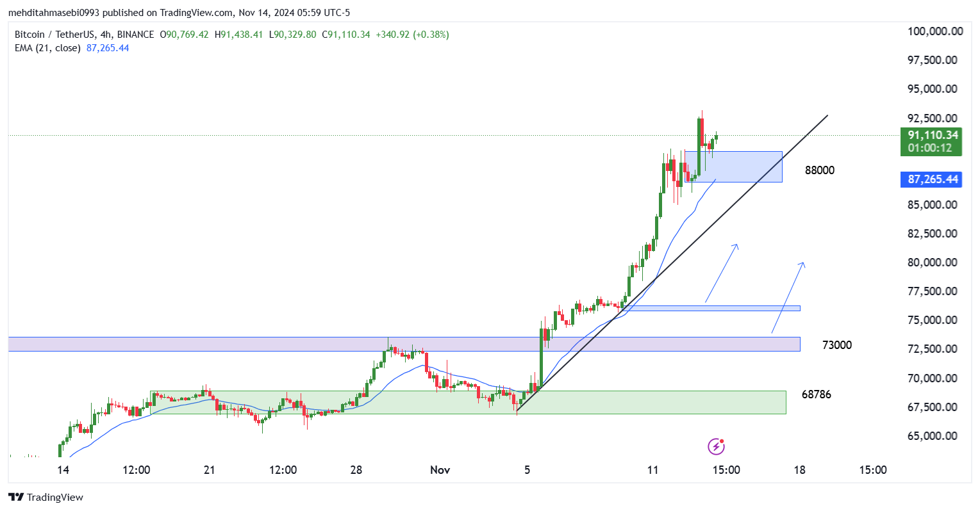Click the close price value C91,110.34
Image resolution: width=980 pixels, height=511 pixels.
point(346,35)
